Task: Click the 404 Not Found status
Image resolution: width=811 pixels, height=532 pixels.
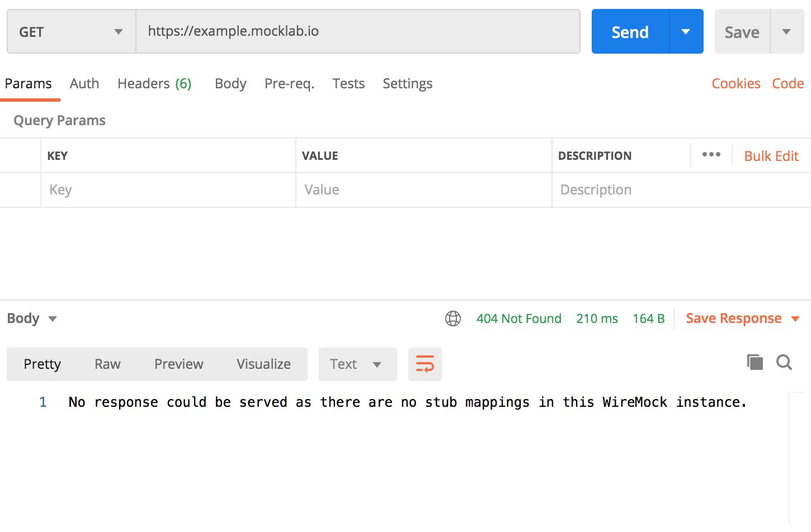Action: point(519,319)
